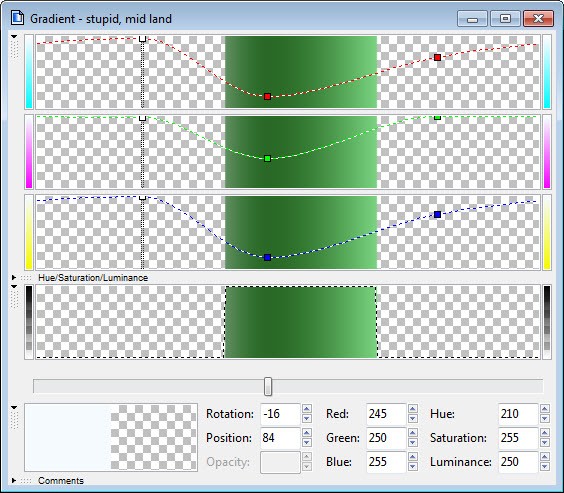
Task: Click the Rotation input field
Action: click(280, 414)
